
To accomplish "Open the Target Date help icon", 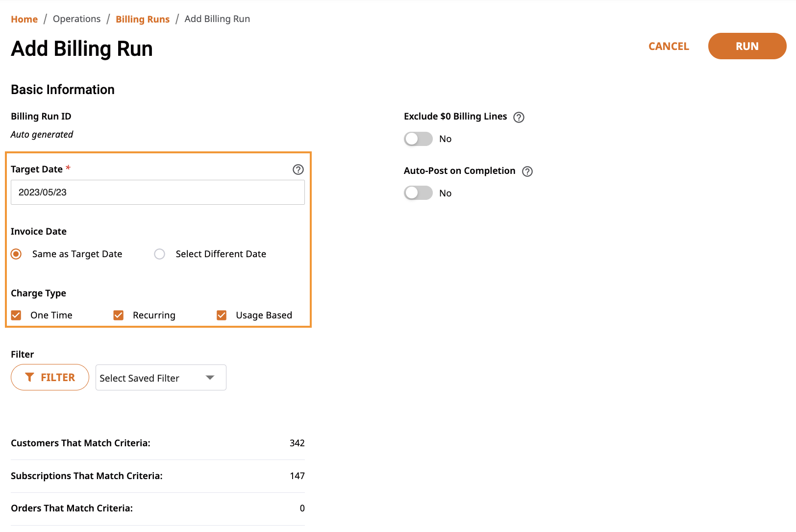I will pos(298,169).
